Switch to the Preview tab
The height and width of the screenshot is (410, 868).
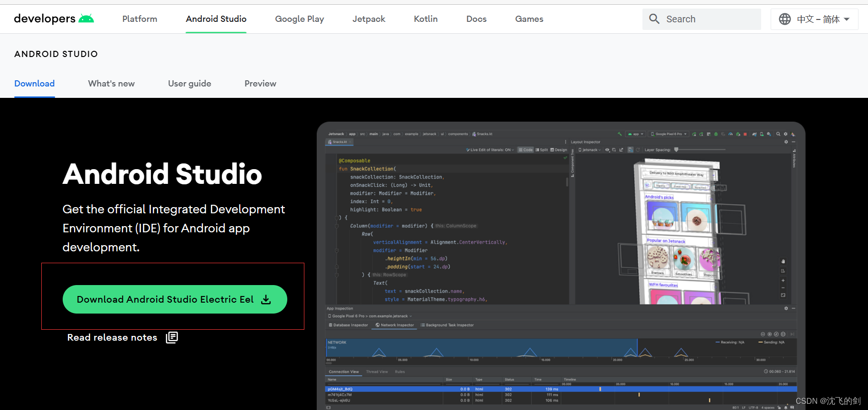pyautogui.click(x=260, y=84)
